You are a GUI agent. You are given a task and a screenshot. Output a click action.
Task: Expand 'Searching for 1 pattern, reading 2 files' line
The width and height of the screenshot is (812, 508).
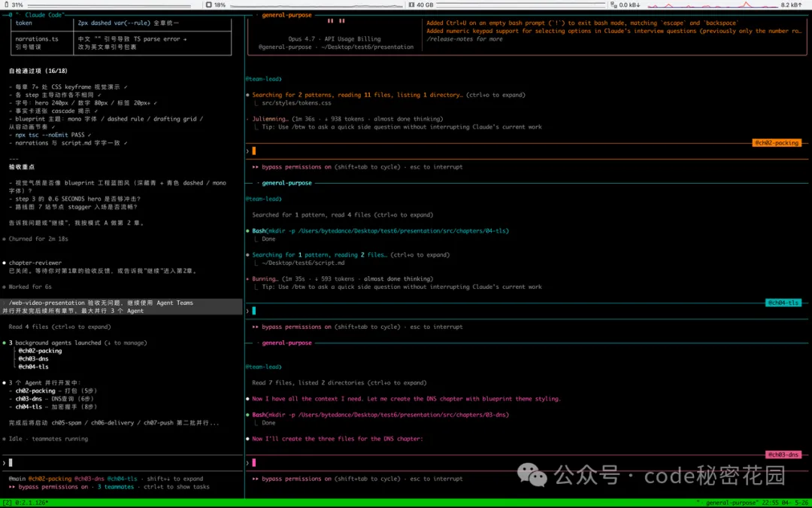351,255
